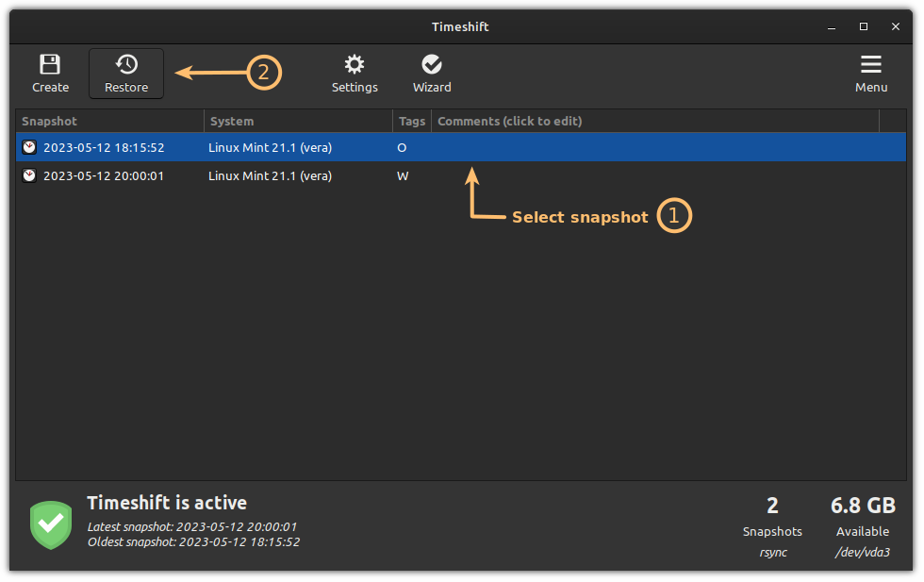This screenshot has height=582, width=924.
Task: Edit comment cell of the 20:00:01 snapshot
Action: pyautogui.click(x=655, y=175)
